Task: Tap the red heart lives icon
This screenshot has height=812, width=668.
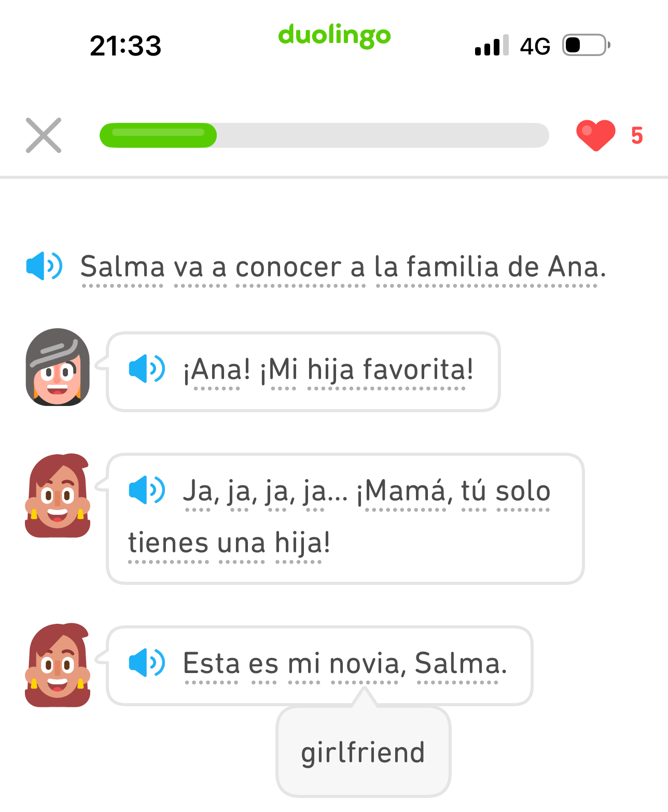Action: (x=596, y=135)
